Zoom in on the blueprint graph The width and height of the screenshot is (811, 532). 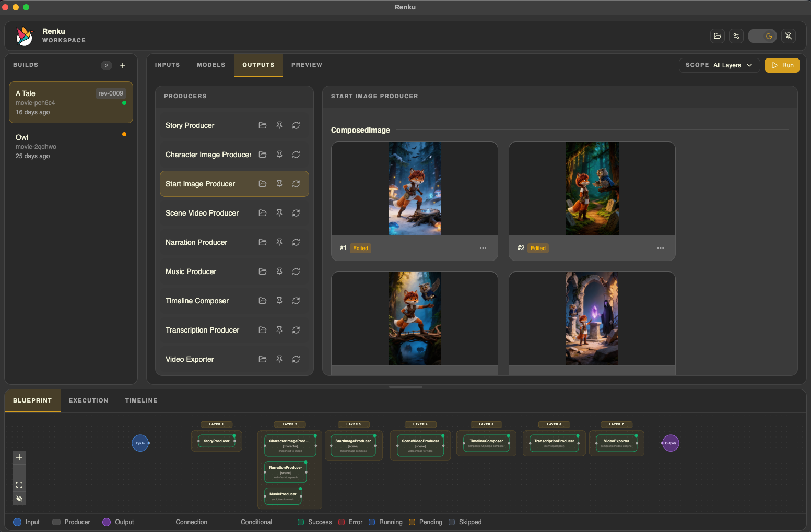[x=19, y=457]
